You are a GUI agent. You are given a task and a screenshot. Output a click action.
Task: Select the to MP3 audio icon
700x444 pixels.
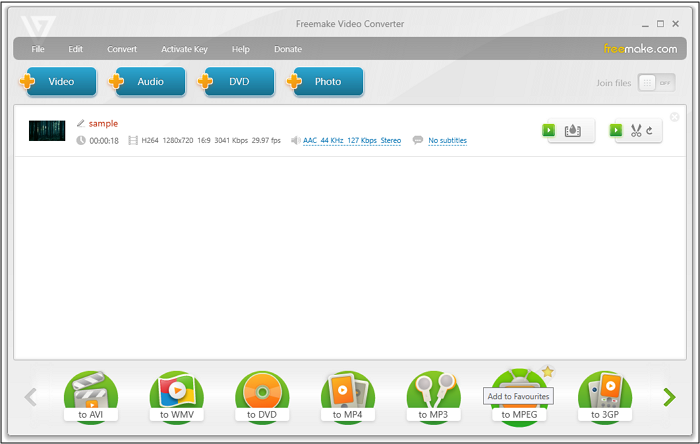434,396
